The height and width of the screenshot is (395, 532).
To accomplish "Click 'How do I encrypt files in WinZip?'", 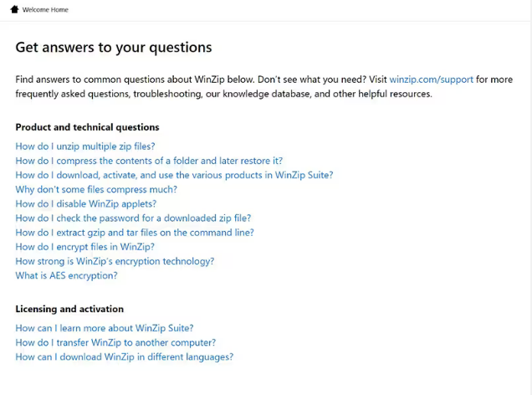I will pyautogui.click(x=84, y=247).
